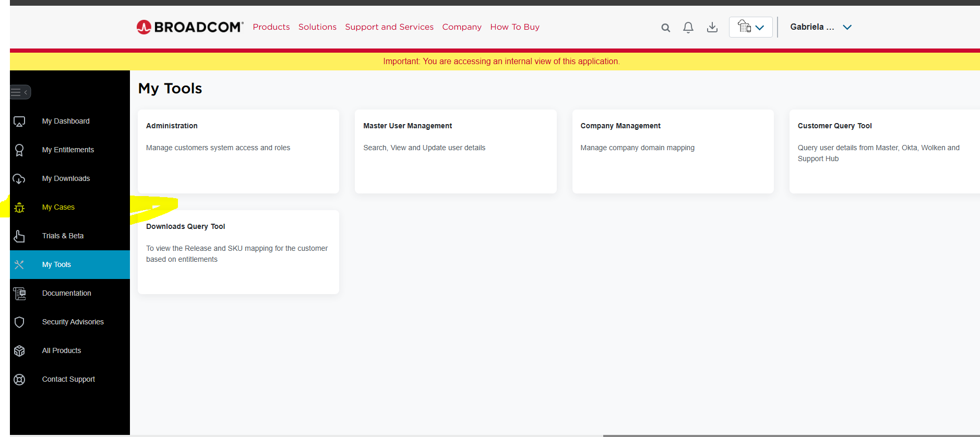This screenshot has height=437, width=980.
Task: Open the search magnifier icon
Action: tap(665, 28)
